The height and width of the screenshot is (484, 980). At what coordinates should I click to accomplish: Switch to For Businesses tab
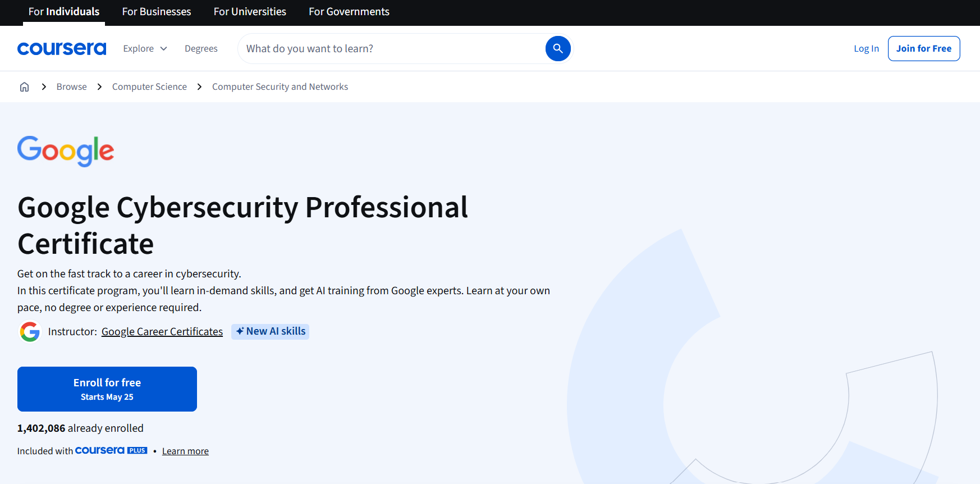point(157,12)
